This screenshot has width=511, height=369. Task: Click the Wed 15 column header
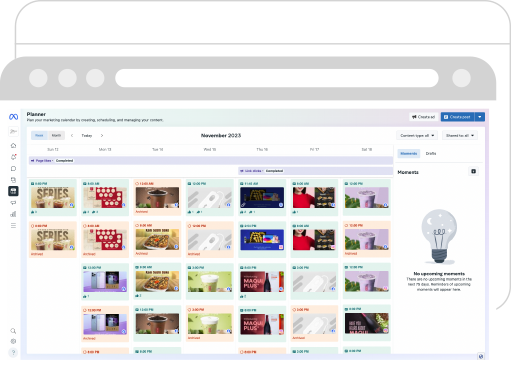[x=210, y=150]
